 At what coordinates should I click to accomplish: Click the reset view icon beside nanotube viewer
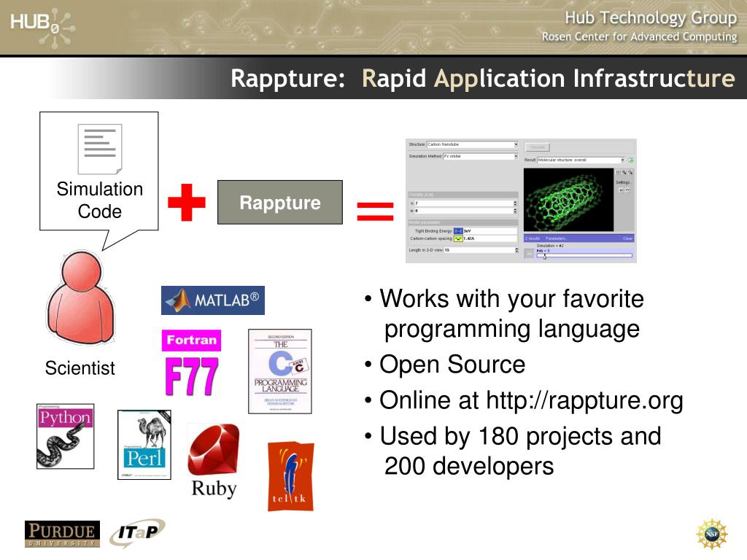pos(618,172)
